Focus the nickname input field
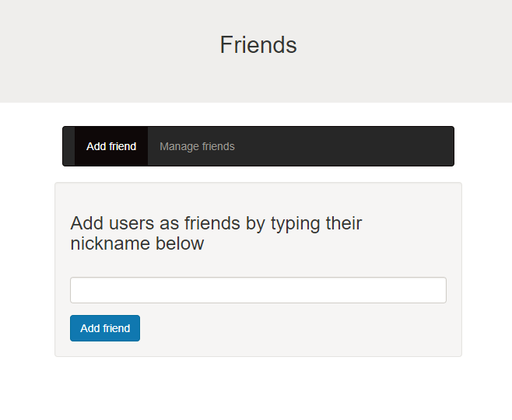 click(x=258, y=290)
